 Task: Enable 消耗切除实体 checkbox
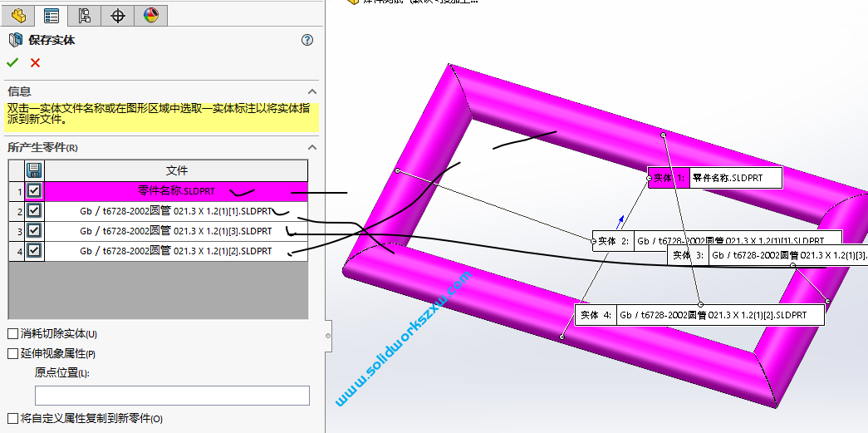click(x=12, y=334)
